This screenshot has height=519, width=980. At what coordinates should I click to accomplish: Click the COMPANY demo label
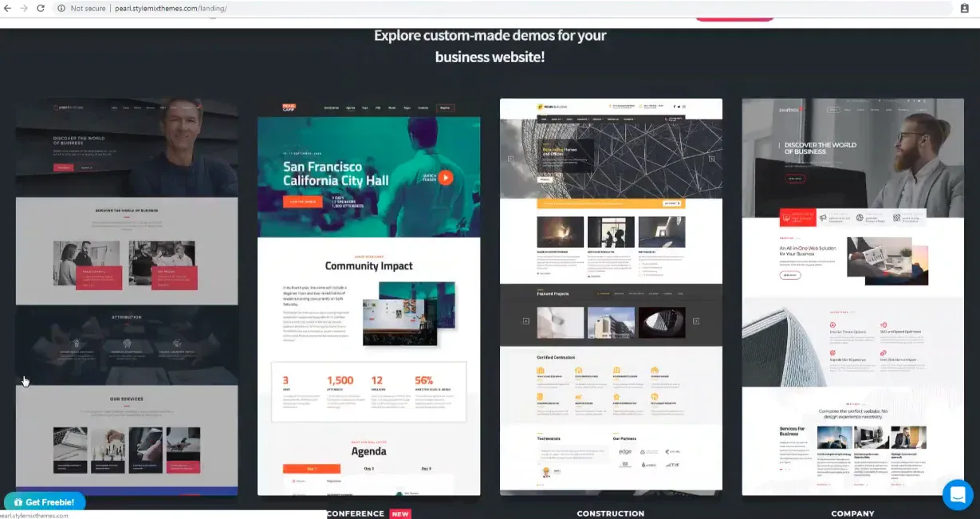(852, 513)
